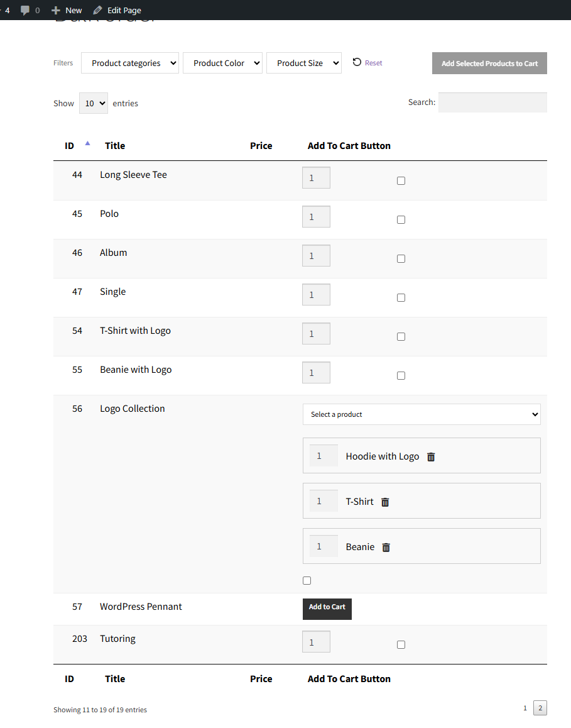Expand the Select a product dropdown

tap(421, 414)
